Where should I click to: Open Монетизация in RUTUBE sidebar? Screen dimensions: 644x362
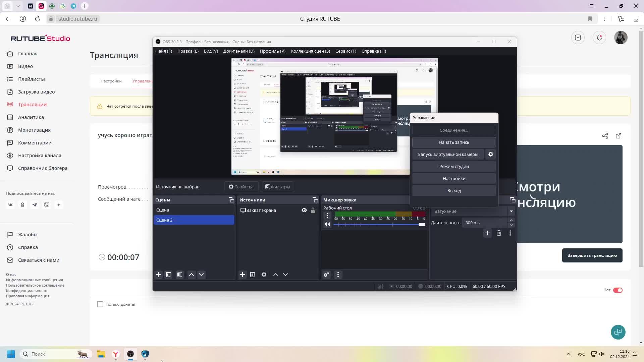[34, 130]
